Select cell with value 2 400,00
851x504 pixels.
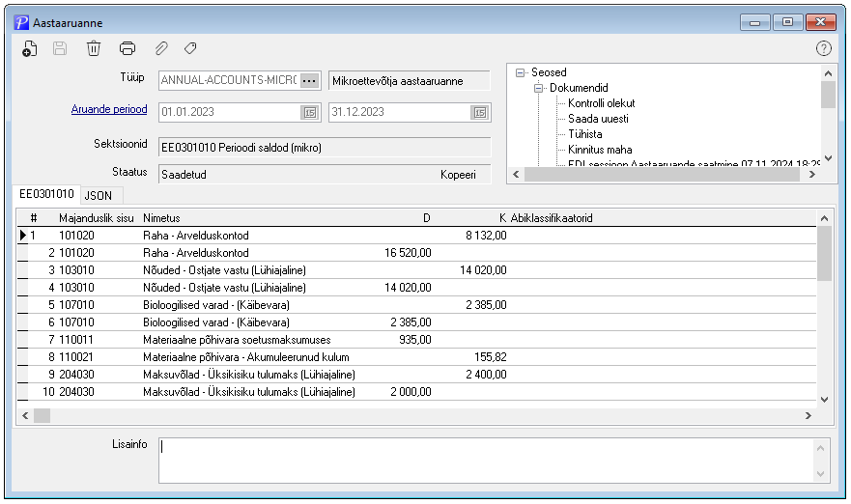[x=486, y=375]
